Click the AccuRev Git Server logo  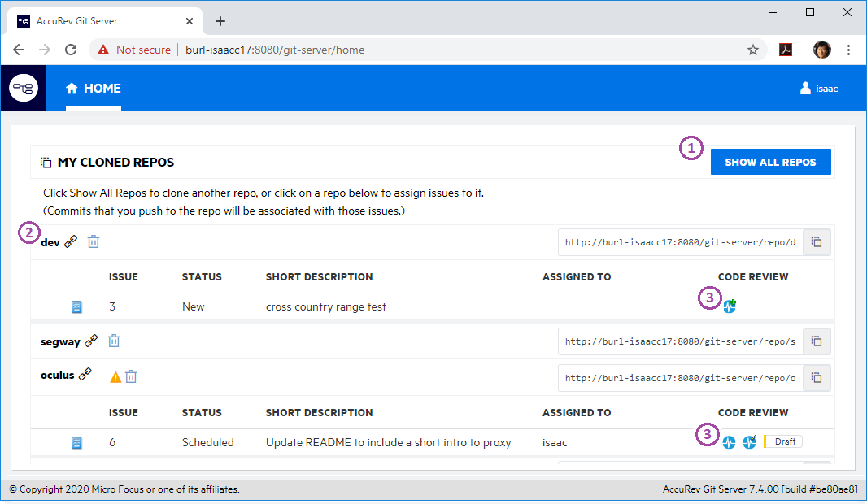tap(24, 88)
